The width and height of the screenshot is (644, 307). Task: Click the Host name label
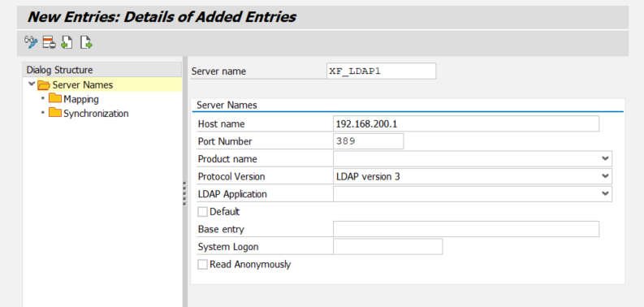point(221,124)
